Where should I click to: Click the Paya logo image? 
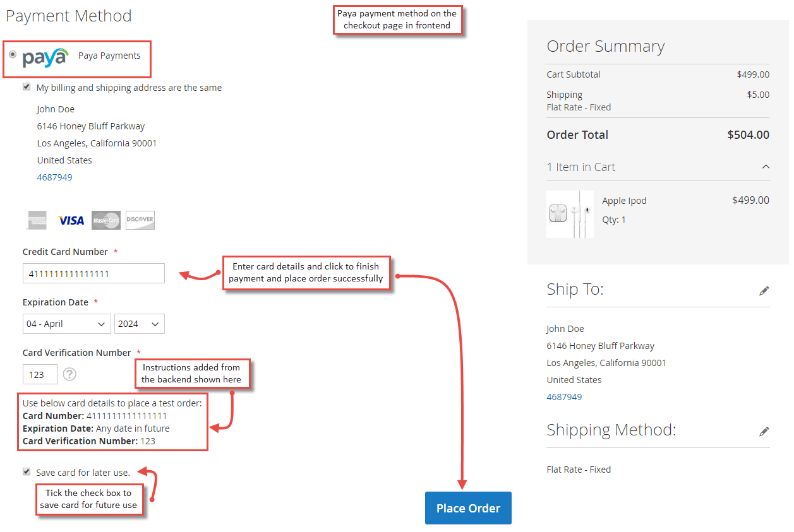[x=45, y=57]
